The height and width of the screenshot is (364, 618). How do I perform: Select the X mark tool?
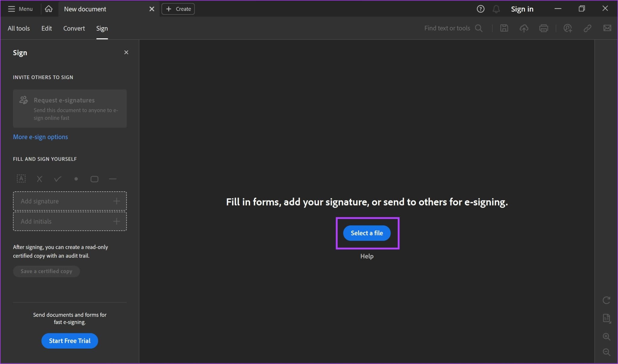tap(40, 179)
